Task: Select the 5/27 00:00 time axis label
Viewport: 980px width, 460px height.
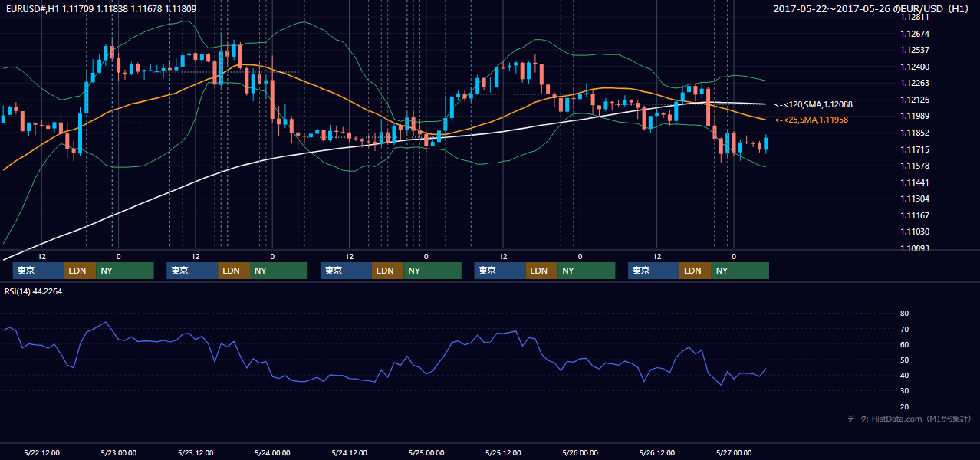Action: click(734, 452)
